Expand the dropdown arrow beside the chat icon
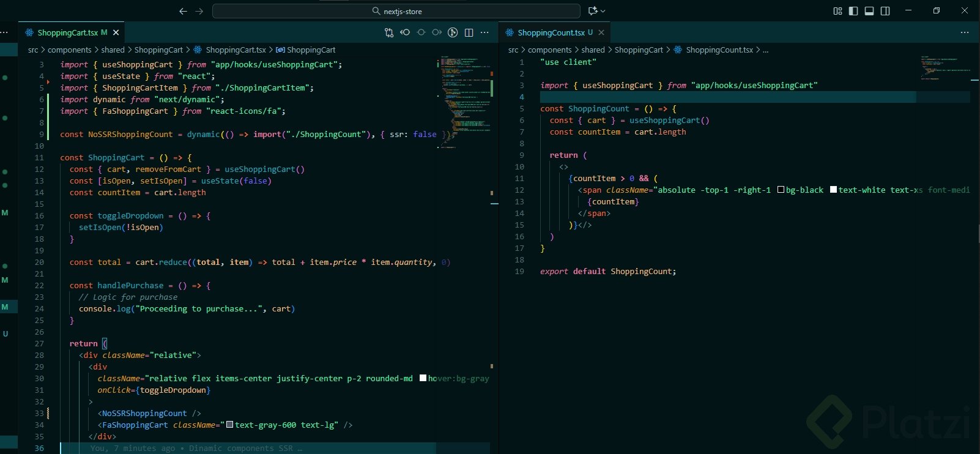Screen dimensions: 980x454 tap(603, 11)
